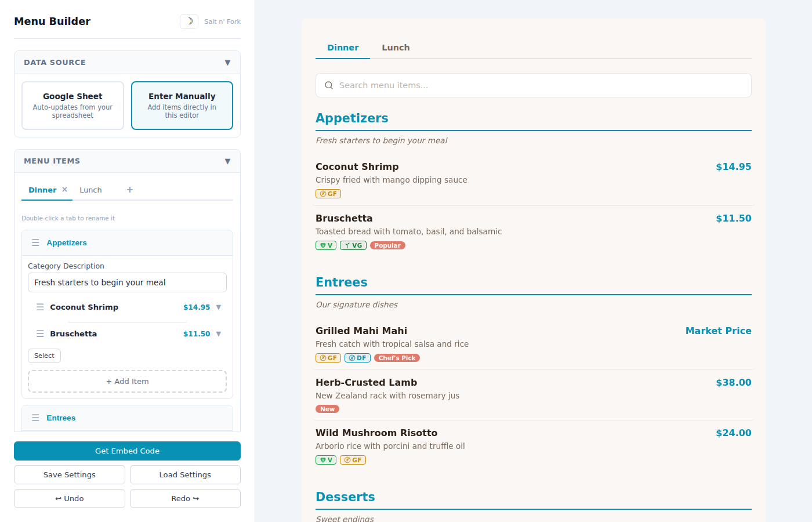Click the plus icon to add a menu tab
This screenshot has width=812, height=522.
pyautogui.click(x=129, y=190)
